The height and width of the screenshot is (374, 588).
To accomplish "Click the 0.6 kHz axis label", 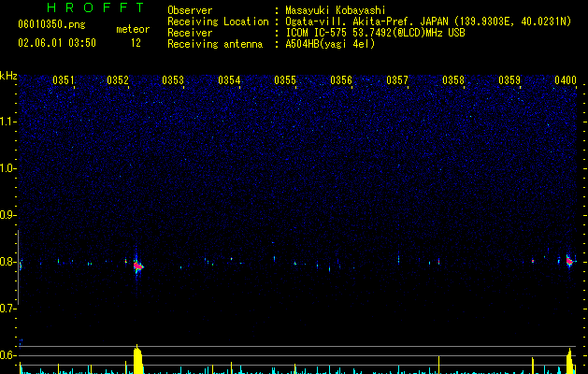I will click(7, 355).
